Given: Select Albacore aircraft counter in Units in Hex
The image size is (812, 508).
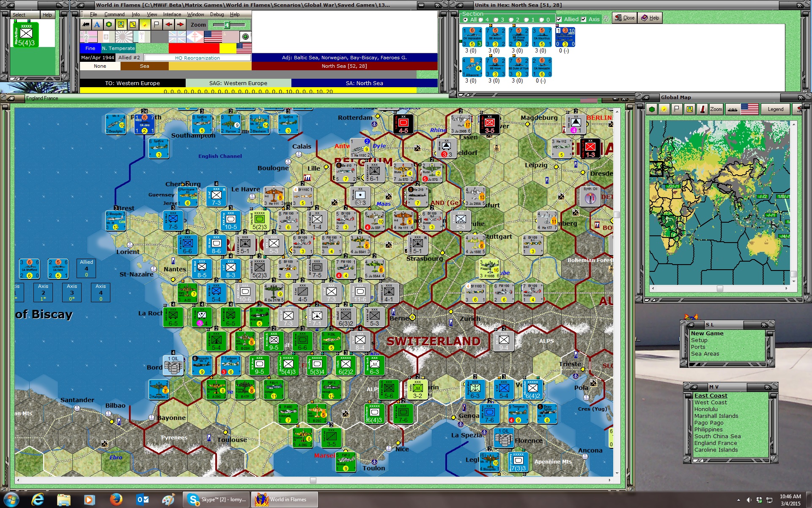Looking at the screenshot, I should [x=472, y=67].
